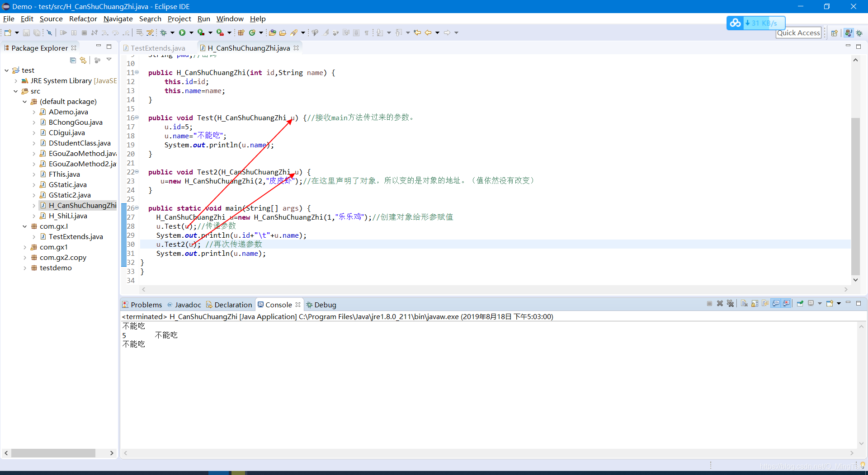The image size is (868, 475).
Task: Click the Open Task folder icon
Action: [x=283, y=33]
